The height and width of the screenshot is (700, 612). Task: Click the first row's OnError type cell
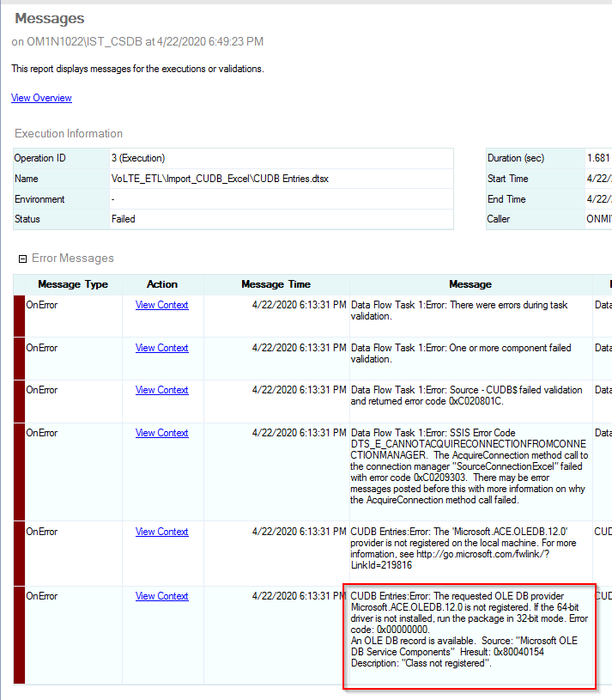(74, 316)
